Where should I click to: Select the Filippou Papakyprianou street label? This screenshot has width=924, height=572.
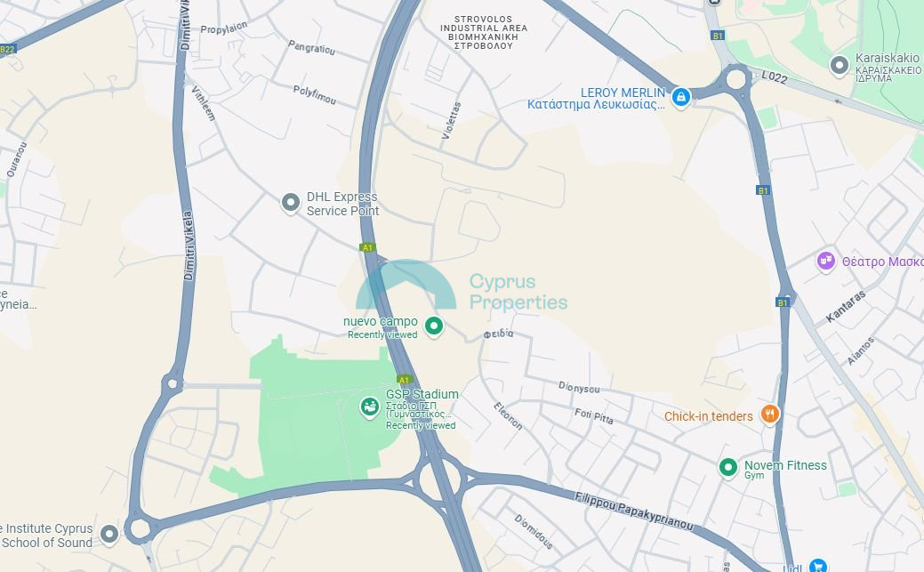coord(634,511)
